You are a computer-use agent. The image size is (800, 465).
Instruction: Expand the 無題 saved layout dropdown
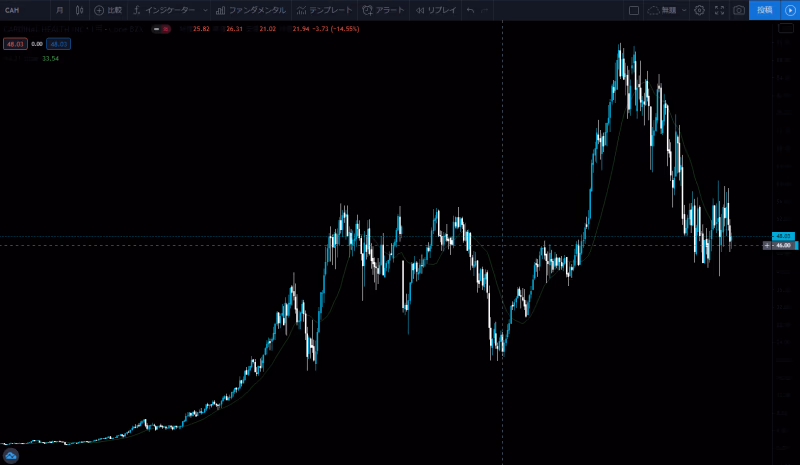click(669, 10)
